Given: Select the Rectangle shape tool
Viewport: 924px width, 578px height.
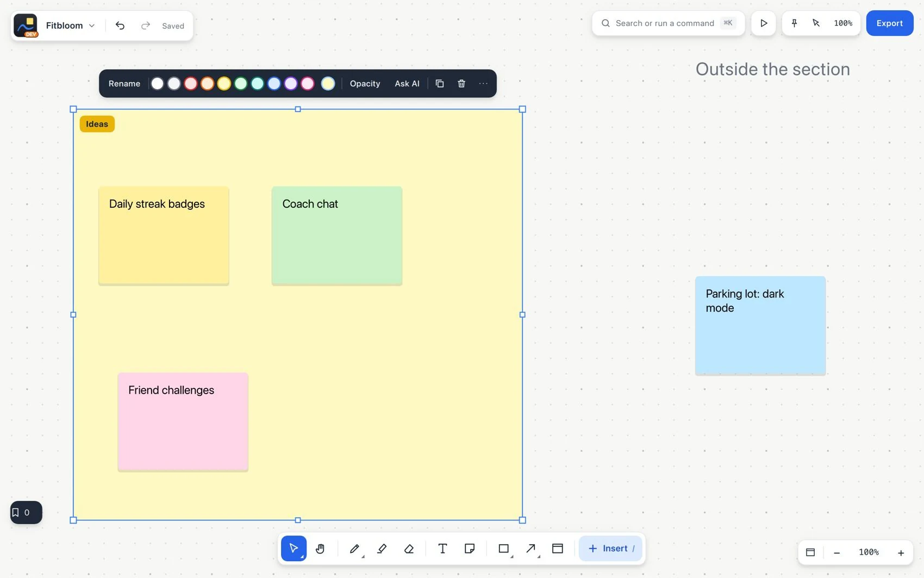Looking at the screenshot, I should click(504, 548).
